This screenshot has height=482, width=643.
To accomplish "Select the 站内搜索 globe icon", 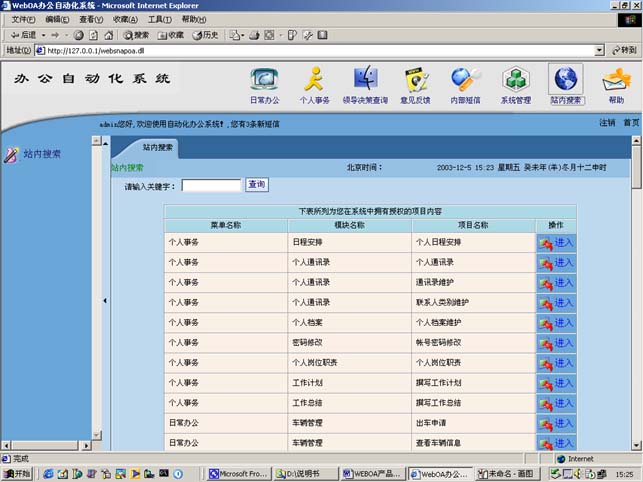I will [x=566, y=80].
